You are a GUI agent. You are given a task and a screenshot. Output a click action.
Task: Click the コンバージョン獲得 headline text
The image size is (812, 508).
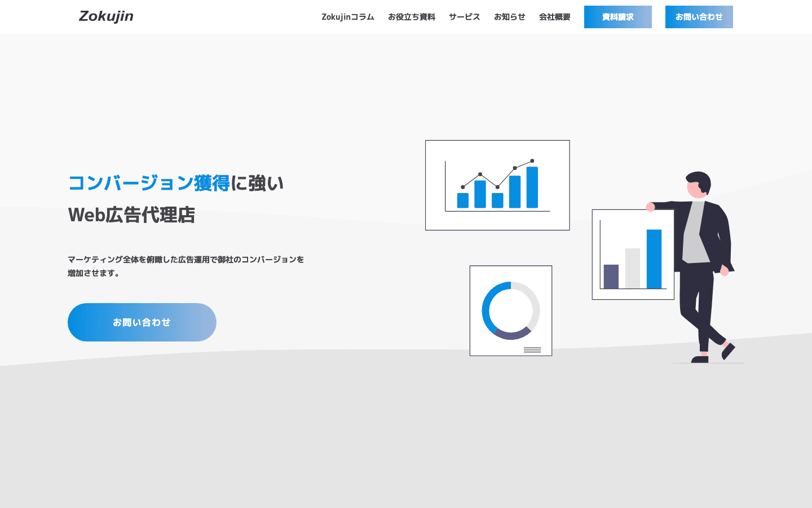click(x=149, y=183)
